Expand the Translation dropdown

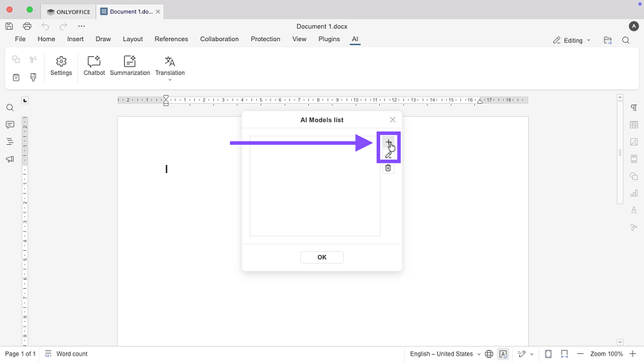[x=170, y=80]
